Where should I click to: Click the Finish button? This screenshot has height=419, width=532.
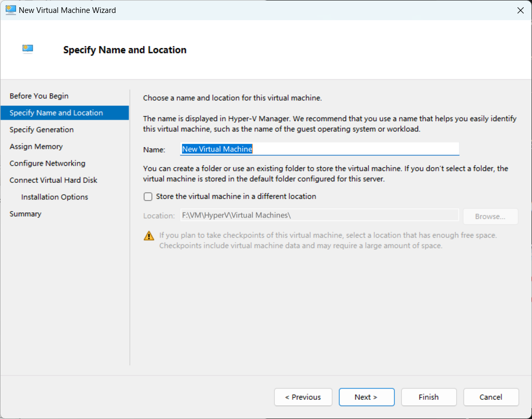coord(429,397)
